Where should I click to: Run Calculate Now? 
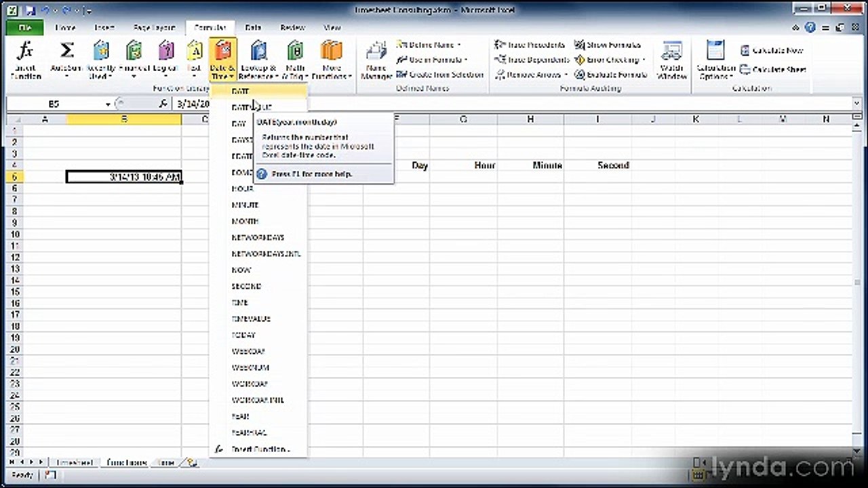click(772, 51)
